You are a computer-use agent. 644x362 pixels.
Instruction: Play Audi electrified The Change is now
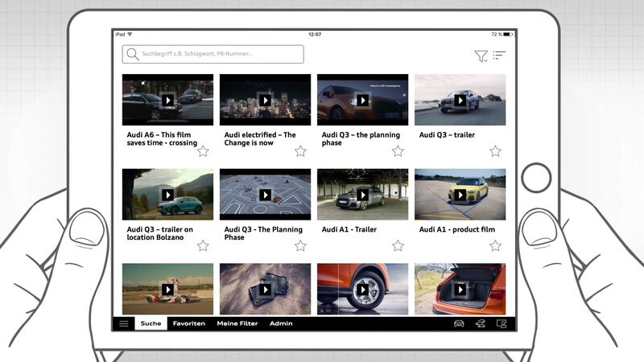(266, 100)
